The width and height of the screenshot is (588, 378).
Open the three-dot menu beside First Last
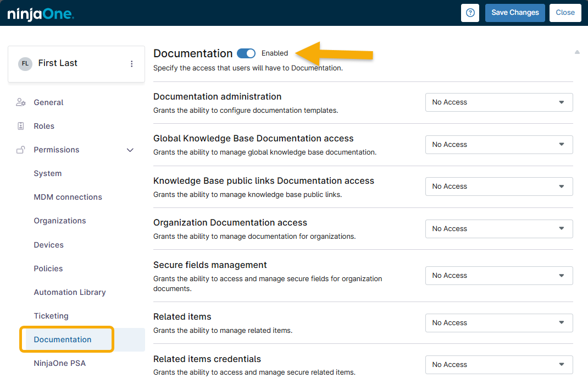pyautogui.click(x=131, y=63)
